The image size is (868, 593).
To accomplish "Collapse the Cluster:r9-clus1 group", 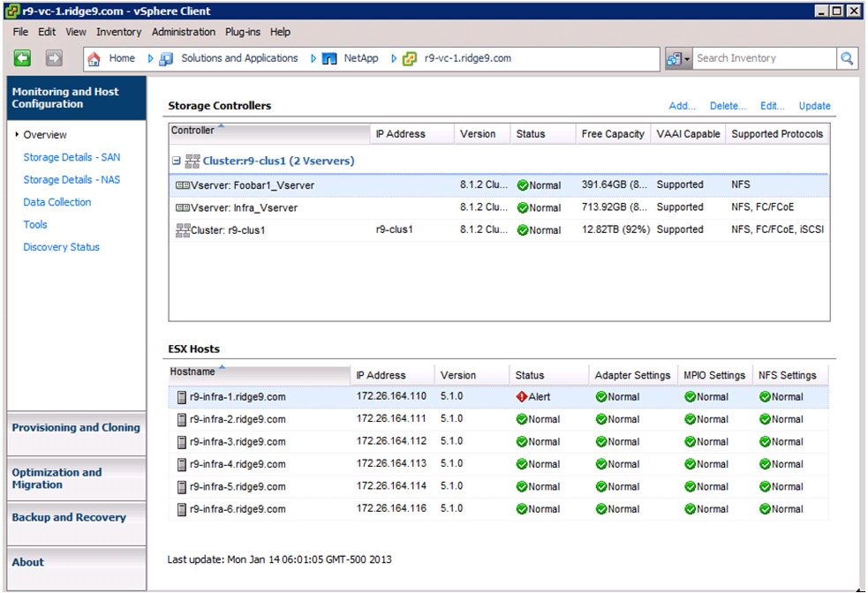I will [x=176, y=161].
